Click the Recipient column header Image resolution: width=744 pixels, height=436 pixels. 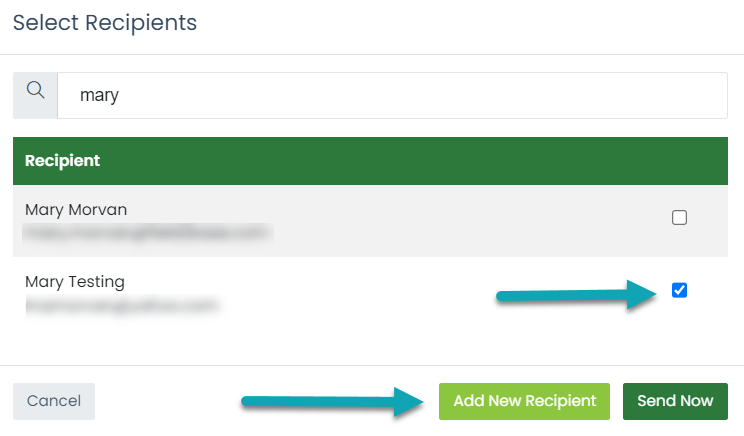(63, 161)
